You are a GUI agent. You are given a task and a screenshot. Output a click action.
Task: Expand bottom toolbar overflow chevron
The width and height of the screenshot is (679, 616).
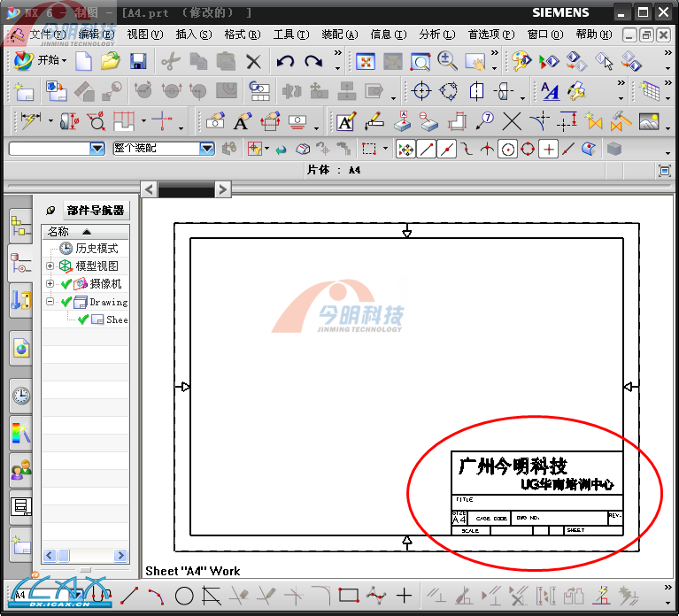pos(667,588)
